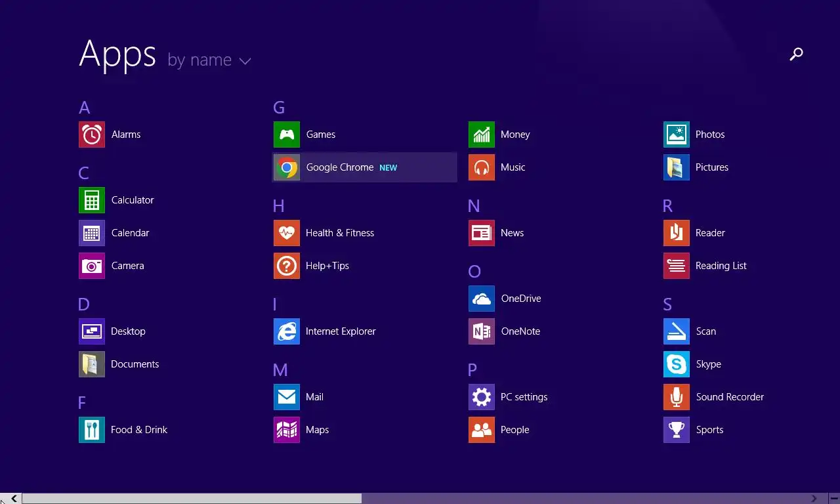Launch the Money chart icon
The image size is (840, 504).
[x=482, y=135]
